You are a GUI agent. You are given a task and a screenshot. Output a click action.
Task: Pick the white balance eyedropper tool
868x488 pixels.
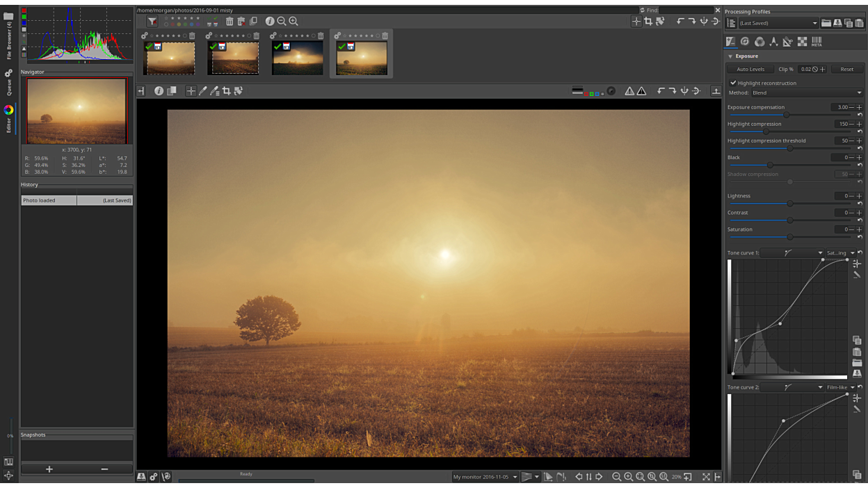point(203,91)
